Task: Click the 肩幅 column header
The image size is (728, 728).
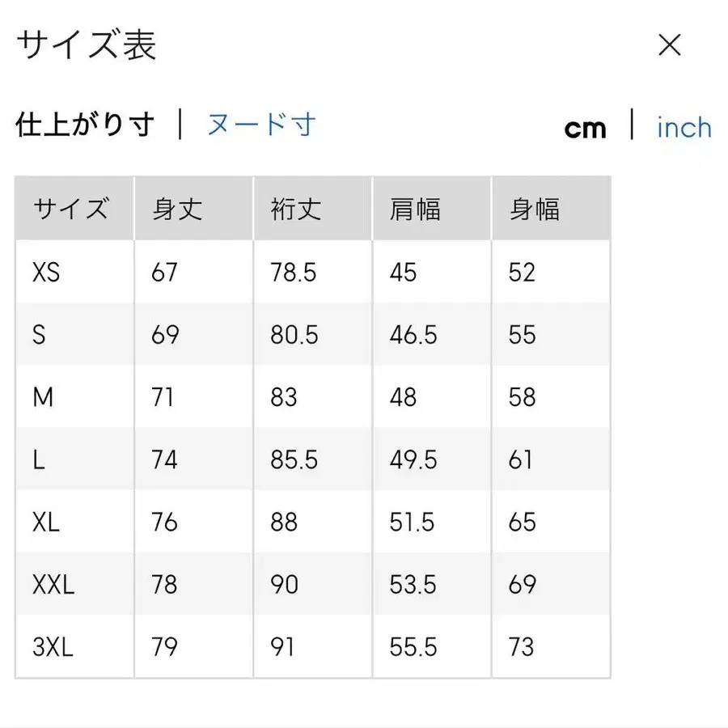Action: [x=416, y=208]
